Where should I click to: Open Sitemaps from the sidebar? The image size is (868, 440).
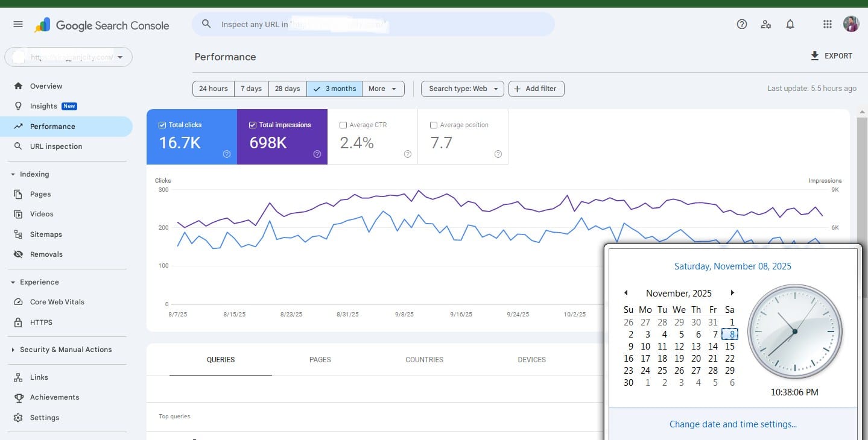(x=46, y=234)
